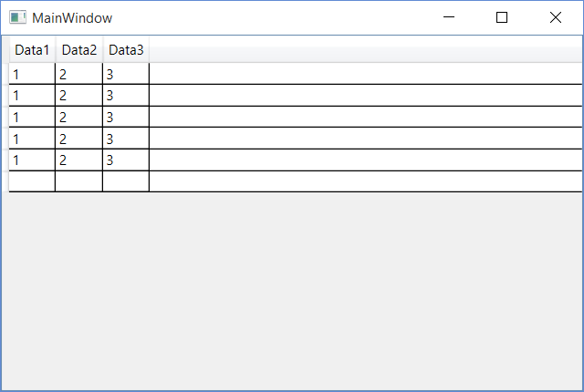Select the Data1 cell in the fifth row
This screenshot has height=392, width=584.
(x=32, y=160)
